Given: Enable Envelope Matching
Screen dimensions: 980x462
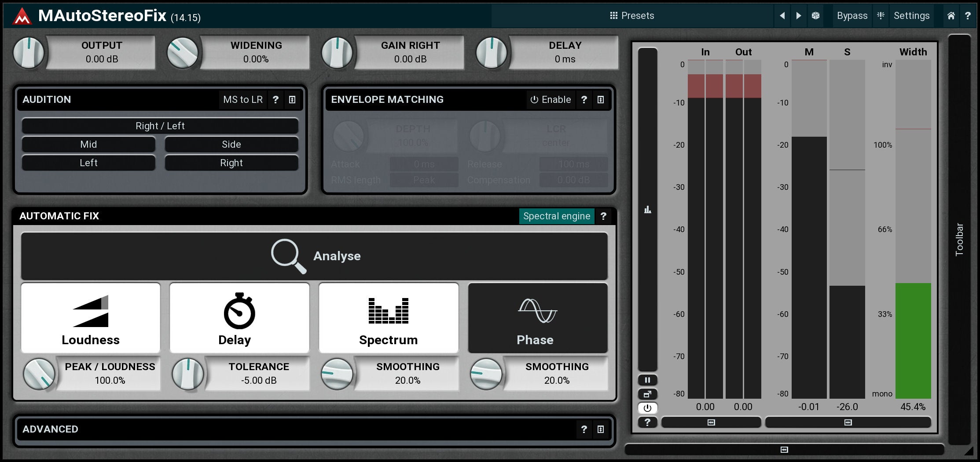Looking at the screenshot, I should click(x=551, y=100).
